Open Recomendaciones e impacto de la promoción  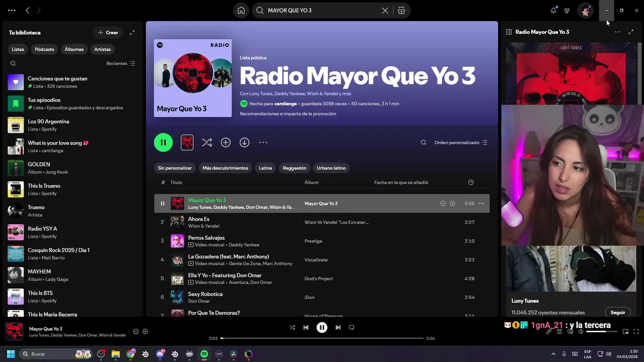tap(288, 114)
